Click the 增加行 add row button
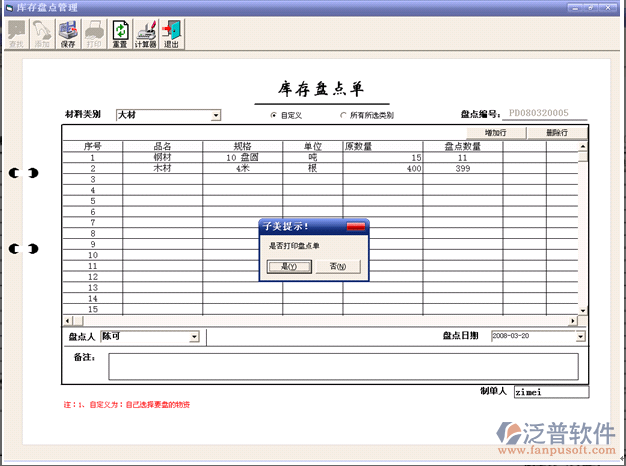The image size is (626, 466). (x=496, y=133)
